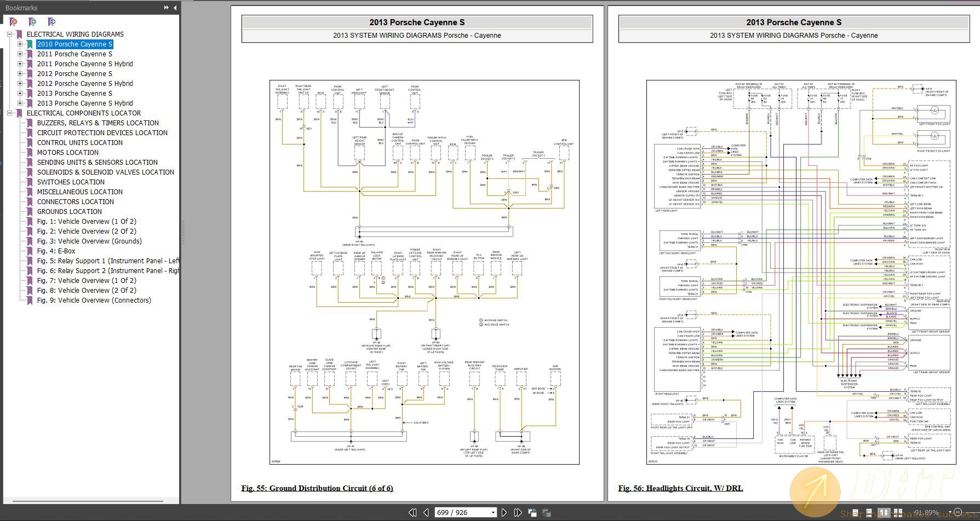Click the add new bookmark icon
This screenshot has width=980, height=521.
click(33, 22)
